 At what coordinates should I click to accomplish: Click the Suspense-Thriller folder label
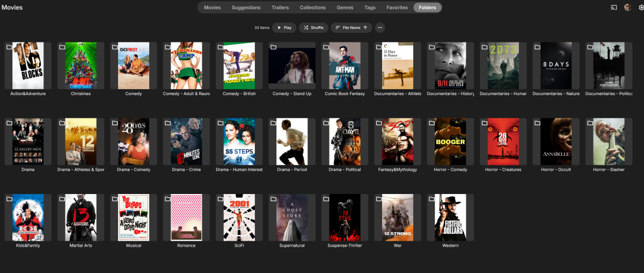point(345,246)
